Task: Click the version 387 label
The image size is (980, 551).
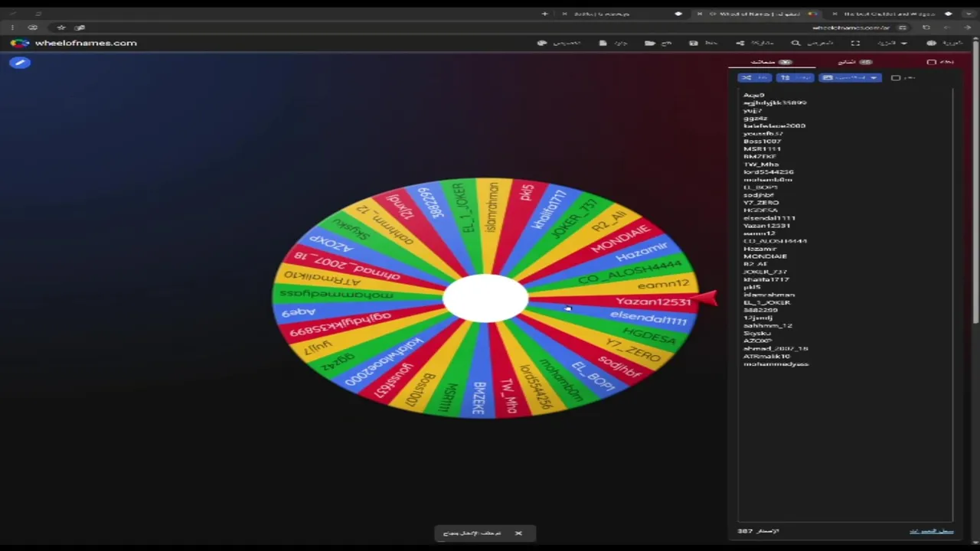Action: [x=758, y=531]
